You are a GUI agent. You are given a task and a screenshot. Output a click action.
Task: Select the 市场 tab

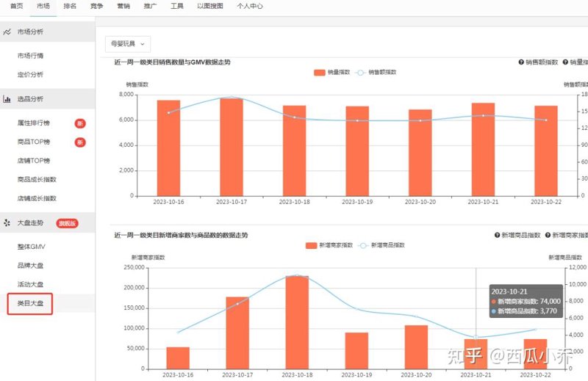(x=43, y=6)
